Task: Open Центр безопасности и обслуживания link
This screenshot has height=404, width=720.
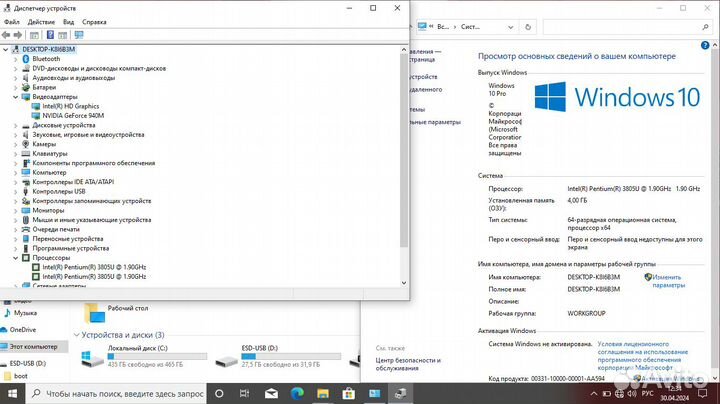Action: (x=402, y=364)
